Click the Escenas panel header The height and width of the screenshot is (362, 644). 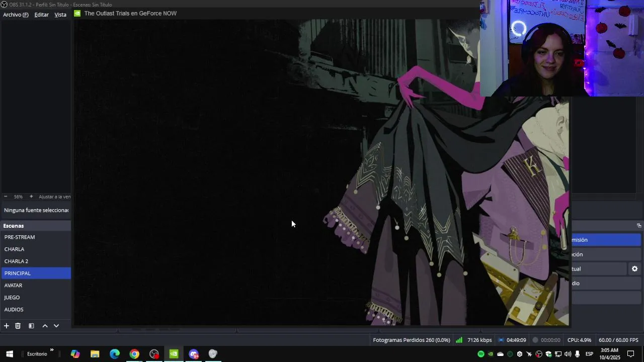coord(36,226)
